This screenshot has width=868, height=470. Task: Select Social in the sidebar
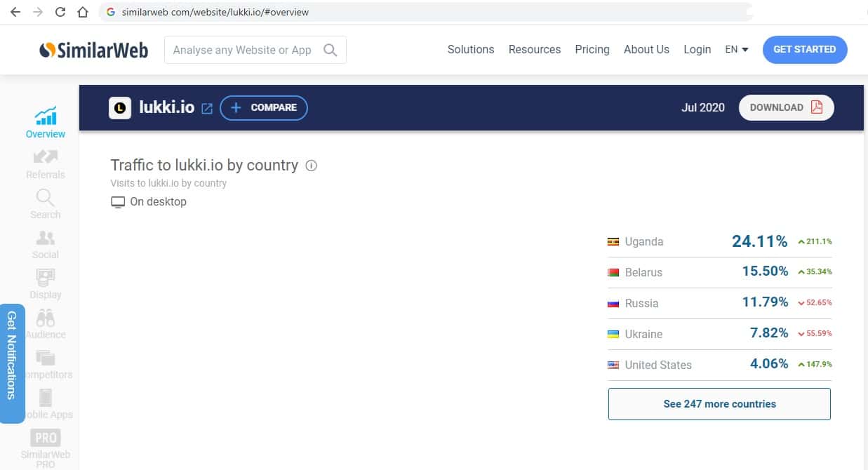point(46,244)
